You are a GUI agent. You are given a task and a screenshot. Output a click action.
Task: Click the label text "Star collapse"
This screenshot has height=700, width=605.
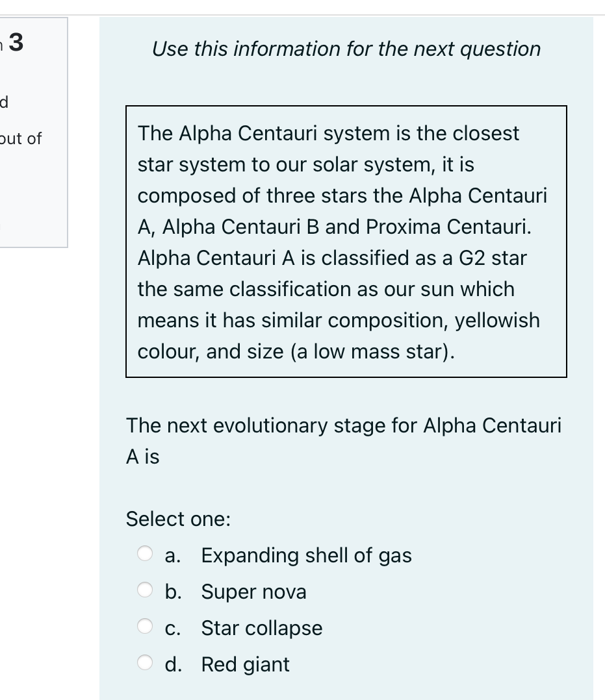point(261,627)
